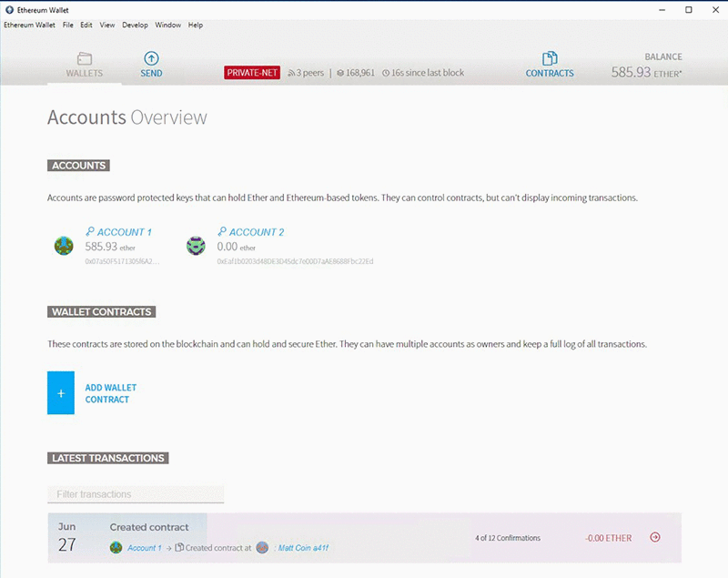Viewport: 728px width, 578px height.
Task: Open the View menu
Action: coord(107,25)
